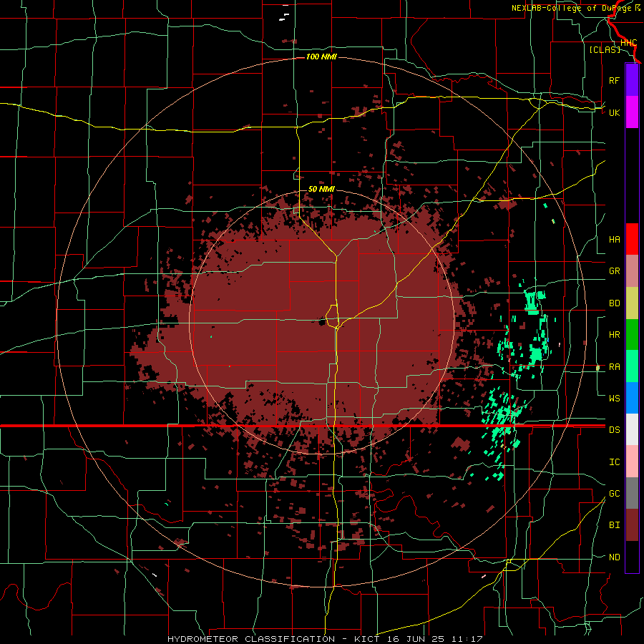Click the KICT radar site marker at center
Image resolution: width=644 pixels, height=644 pixels.
click(x=323, y=323)
